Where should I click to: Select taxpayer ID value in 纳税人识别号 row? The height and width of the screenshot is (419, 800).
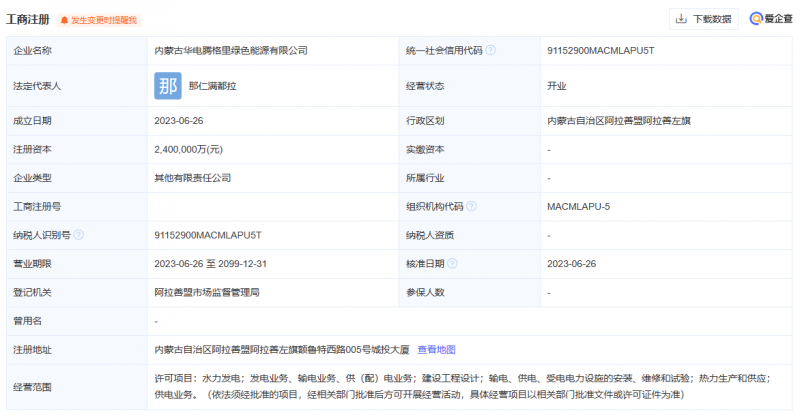(208, 235)
